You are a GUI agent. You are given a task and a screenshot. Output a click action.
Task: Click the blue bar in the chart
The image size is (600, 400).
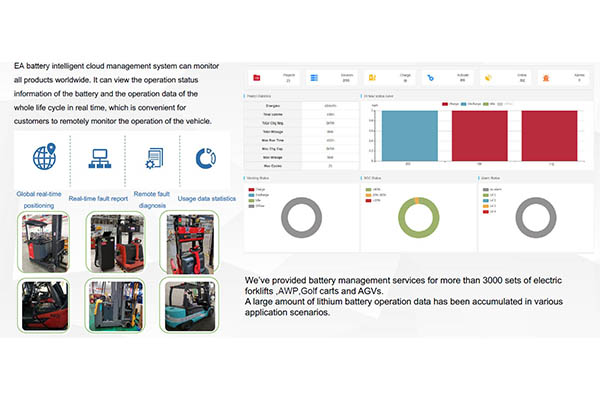coord(410,136)
